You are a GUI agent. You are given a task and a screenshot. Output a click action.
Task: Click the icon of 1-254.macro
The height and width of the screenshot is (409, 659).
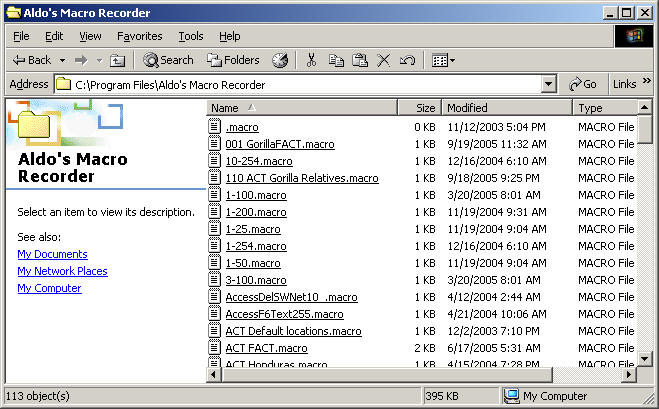pyautogui.click(x=214, y=245)
